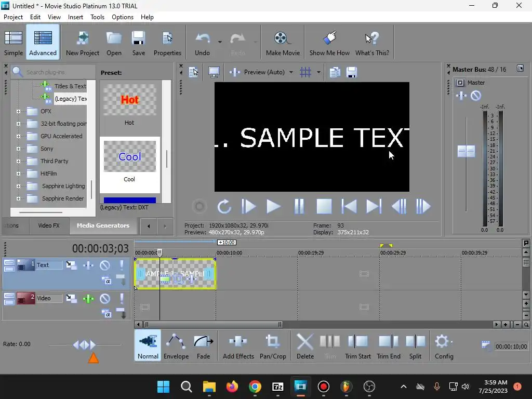Image resolution: width=532 pixels, height=399 pixels.
Task: Mute the Master bus
Action: (x=476, y=96)
